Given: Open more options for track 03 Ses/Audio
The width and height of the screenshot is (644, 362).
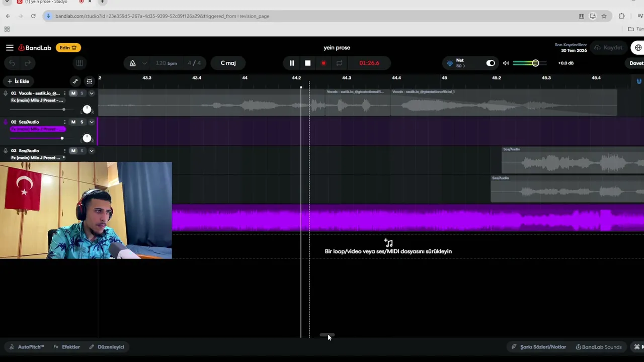Looking at the screenshot, I should (x=64, y=151).
